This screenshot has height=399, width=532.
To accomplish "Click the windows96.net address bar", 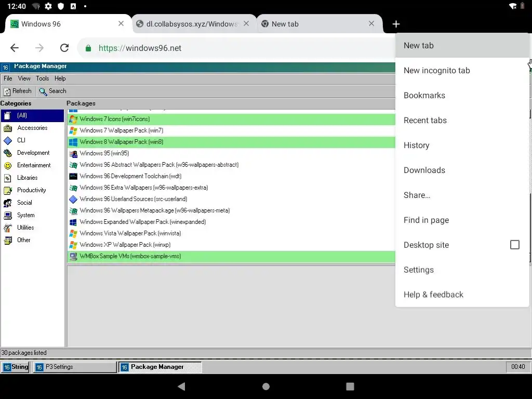I will pyautogui.click(x=237, y=48).
